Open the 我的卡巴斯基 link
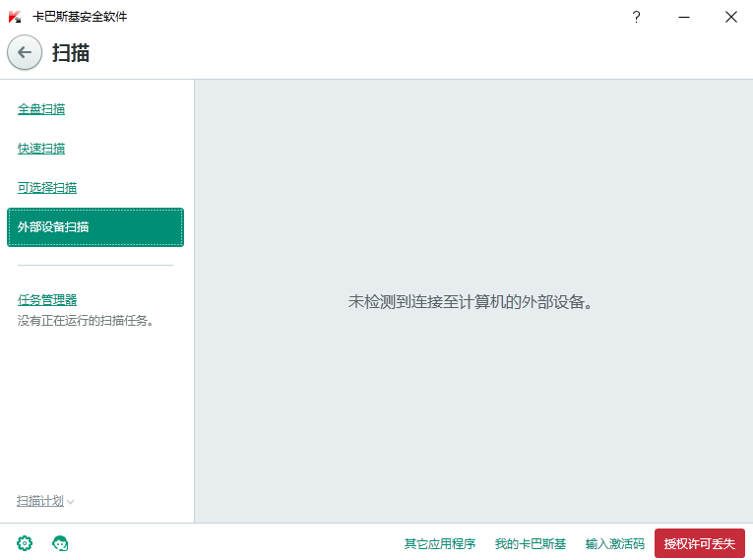Image resolution: width=753 pixels, height=560 pixels. [x=531, y=543]
